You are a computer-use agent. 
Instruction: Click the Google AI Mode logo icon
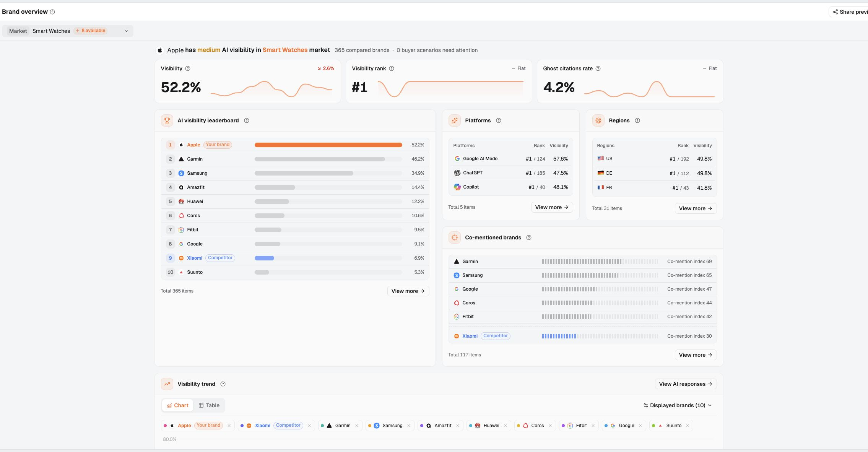457,158
